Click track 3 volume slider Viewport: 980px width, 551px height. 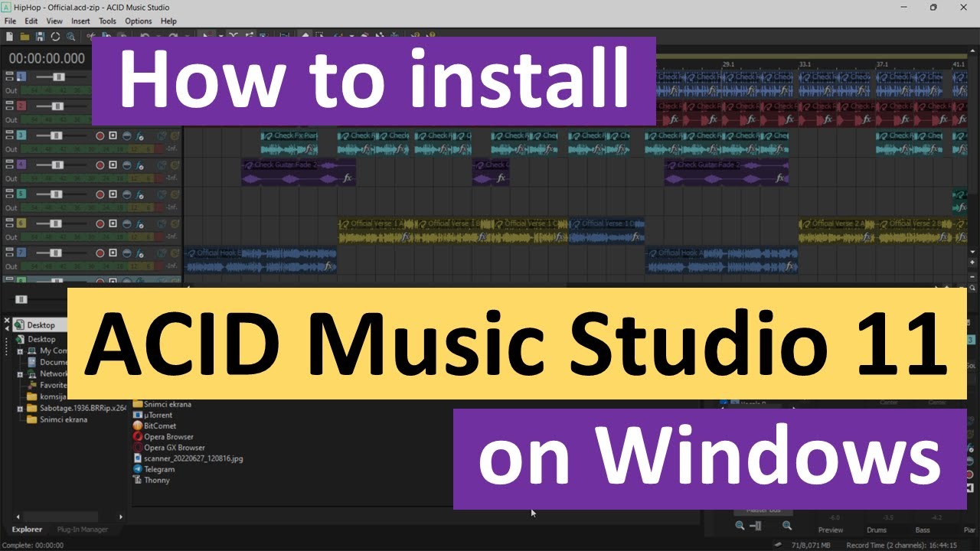[x=57, y=136]
